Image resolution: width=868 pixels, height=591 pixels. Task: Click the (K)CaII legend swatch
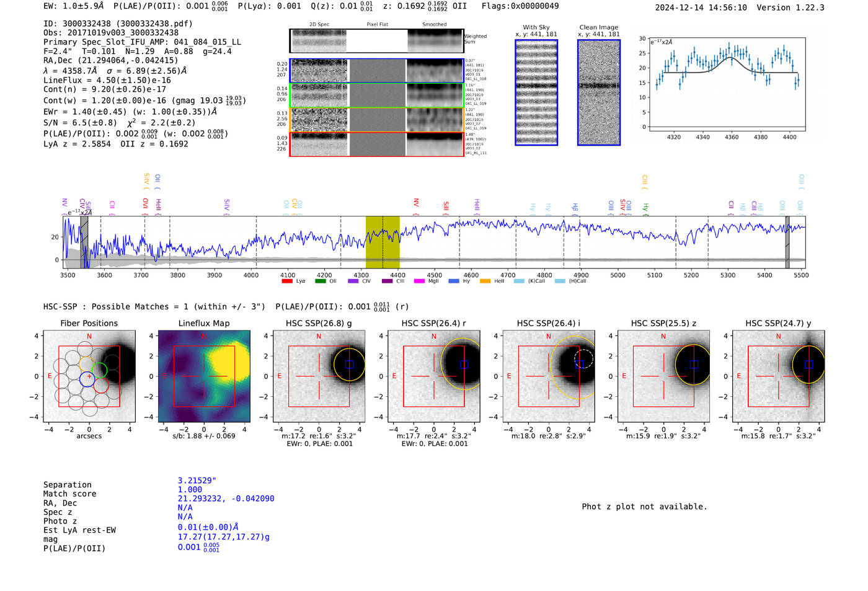(519, 281)
